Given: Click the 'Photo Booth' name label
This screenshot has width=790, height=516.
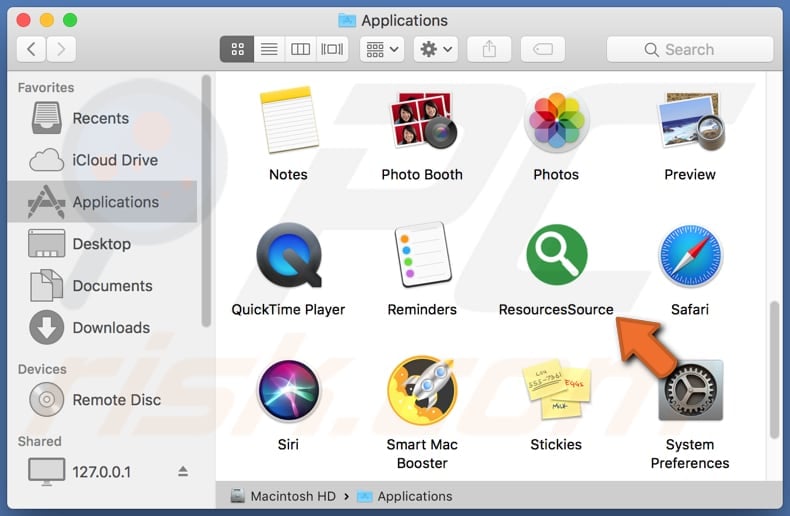Looking at the screenshot, I should (422, 174).
